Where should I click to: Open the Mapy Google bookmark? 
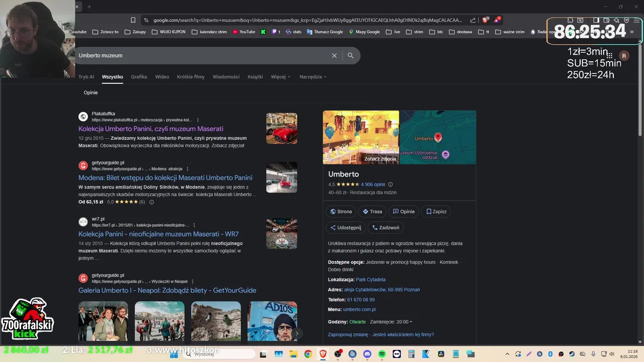(x=364, y=32)
